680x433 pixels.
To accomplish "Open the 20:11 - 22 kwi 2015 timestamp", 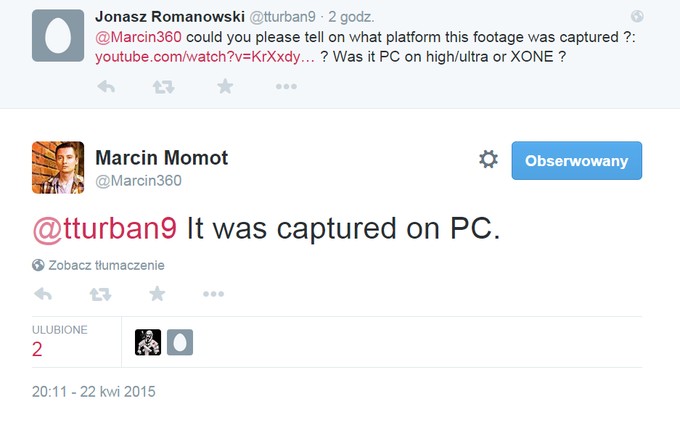I will coord(94,391).
